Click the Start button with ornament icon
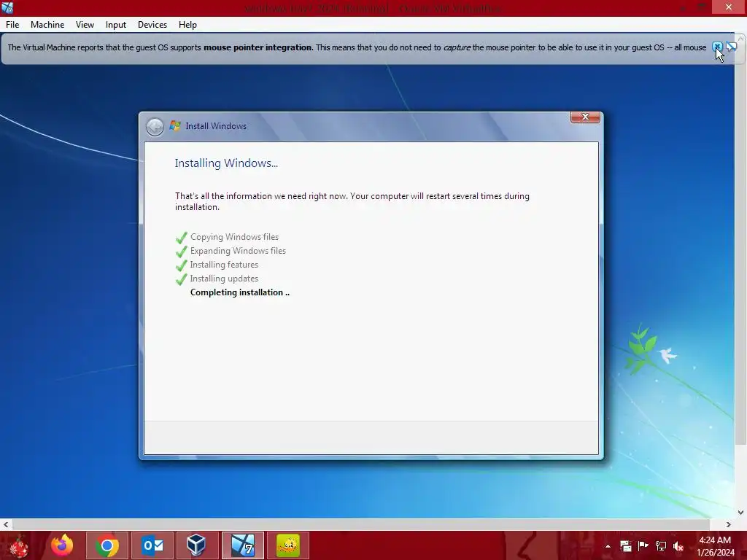Image resolution: width=747 pixels, height=560 pixels. coord(18,545)
